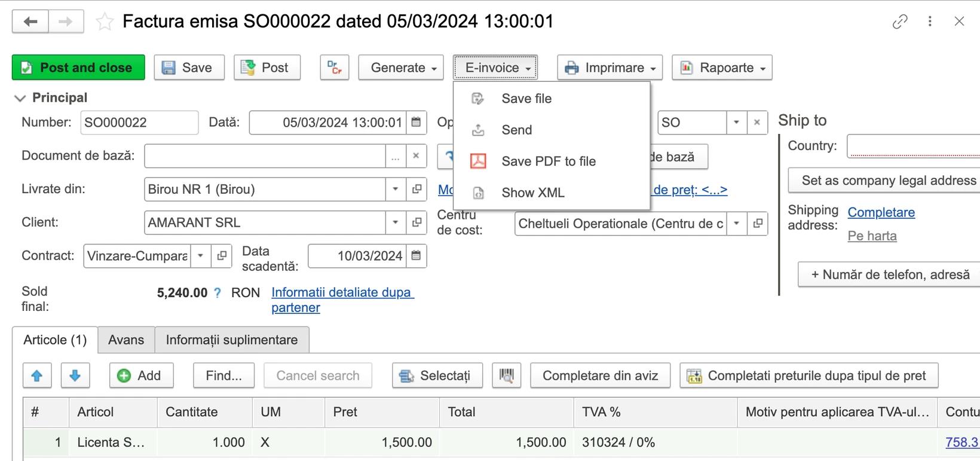This screenshot has width=980, height=461.
Task: Expand the Client dropdown arrow
Action: (x=396, y=222)
